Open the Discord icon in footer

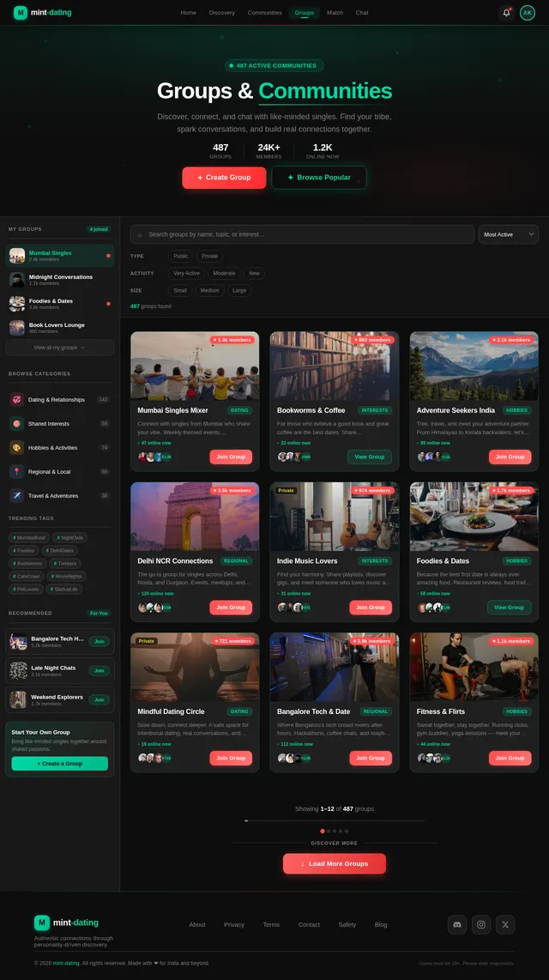pyautogui.click(x=457, y=924)
